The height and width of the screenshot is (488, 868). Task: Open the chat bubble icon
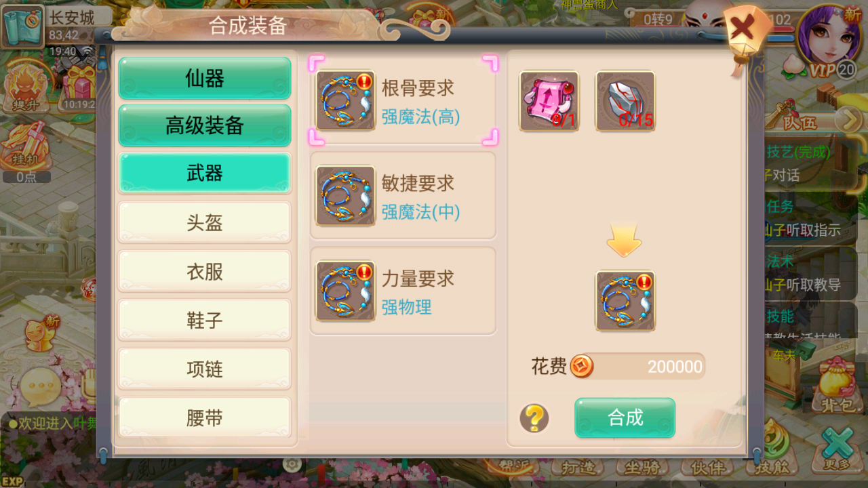tap(40, 386)
